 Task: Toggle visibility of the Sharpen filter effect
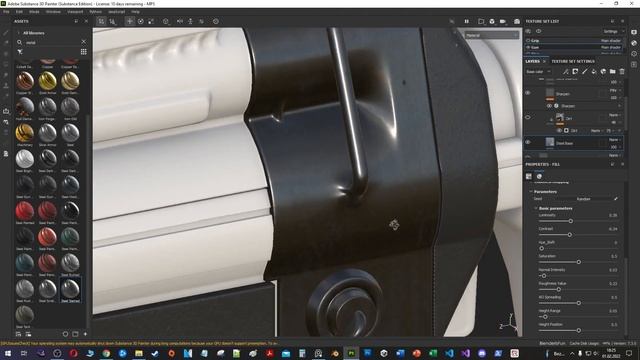pyautogui.click(x=549, y=106)
